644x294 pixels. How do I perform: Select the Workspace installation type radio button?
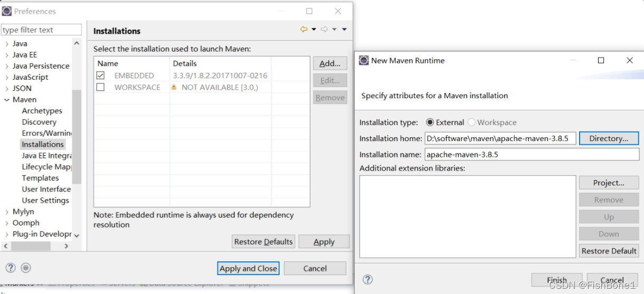pyautogui.click(x=471, y=122)
